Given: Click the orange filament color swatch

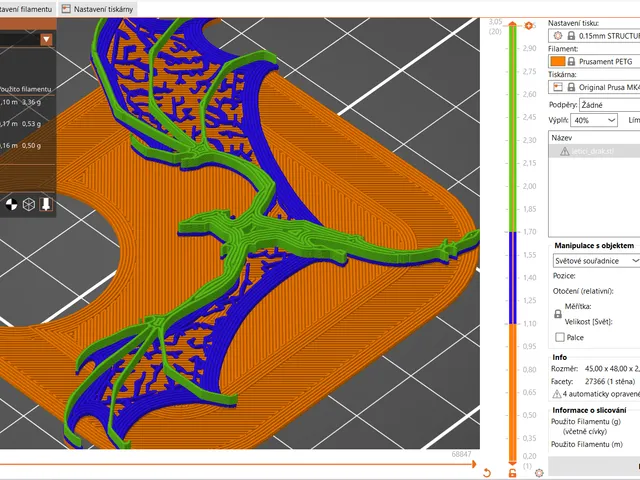Looking at the screenshot, I should point(558,61).
